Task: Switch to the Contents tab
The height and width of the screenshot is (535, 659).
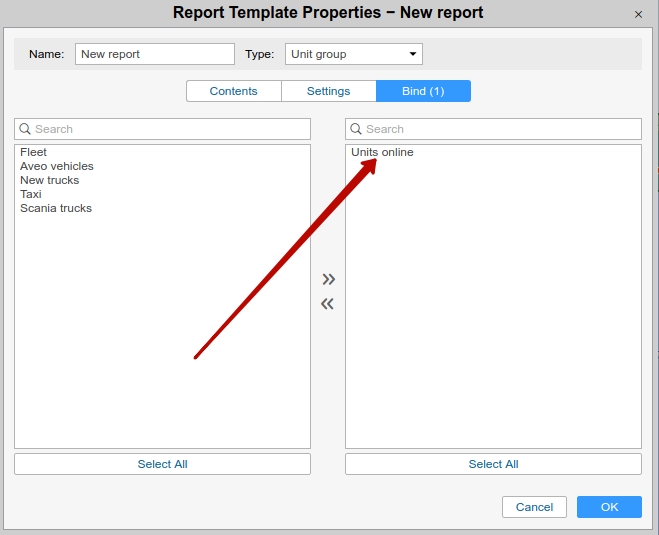Action: [x=233, y=91]
